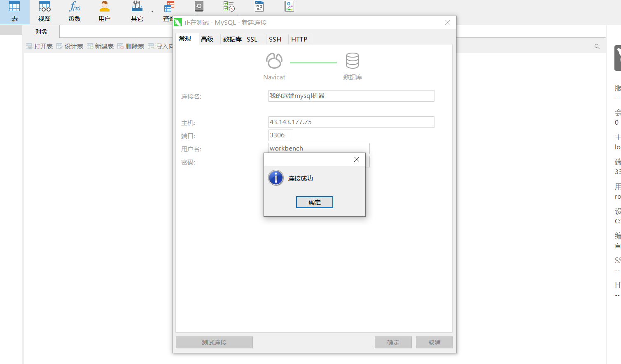
Task: Click 确定 in the 连接成功 message box
Action: coord(315,202)
